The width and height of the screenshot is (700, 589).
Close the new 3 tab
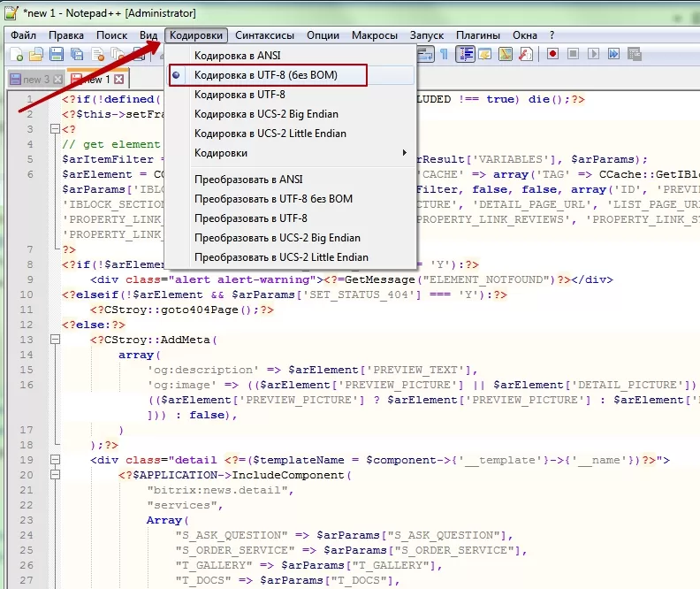pos(57,80)
